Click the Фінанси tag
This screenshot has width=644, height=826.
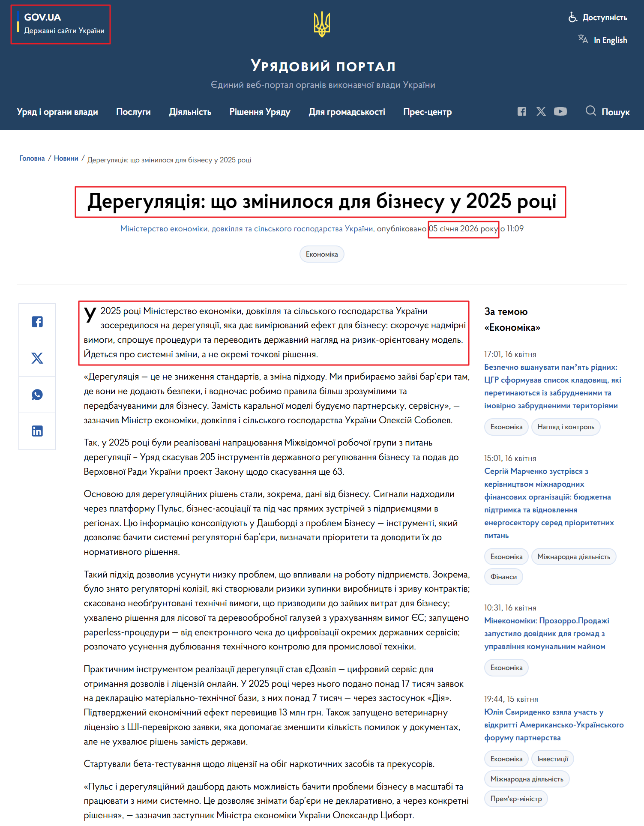tap(503, 577)
